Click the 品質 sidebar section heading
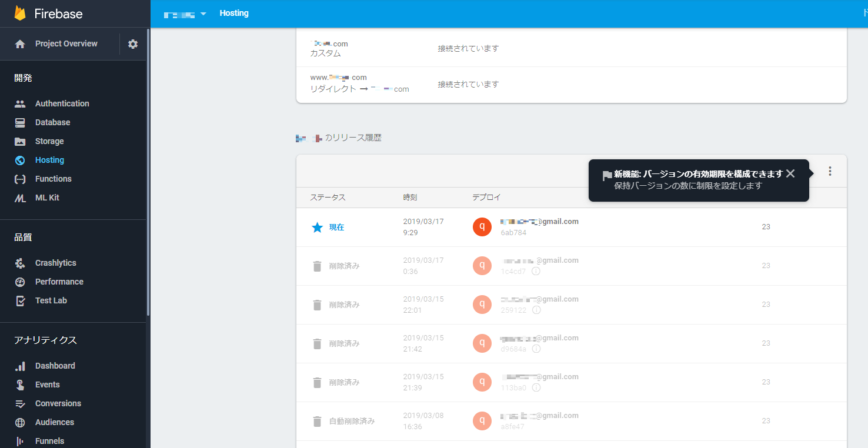This screenshot has width=868, height=448. coord(23,238)
